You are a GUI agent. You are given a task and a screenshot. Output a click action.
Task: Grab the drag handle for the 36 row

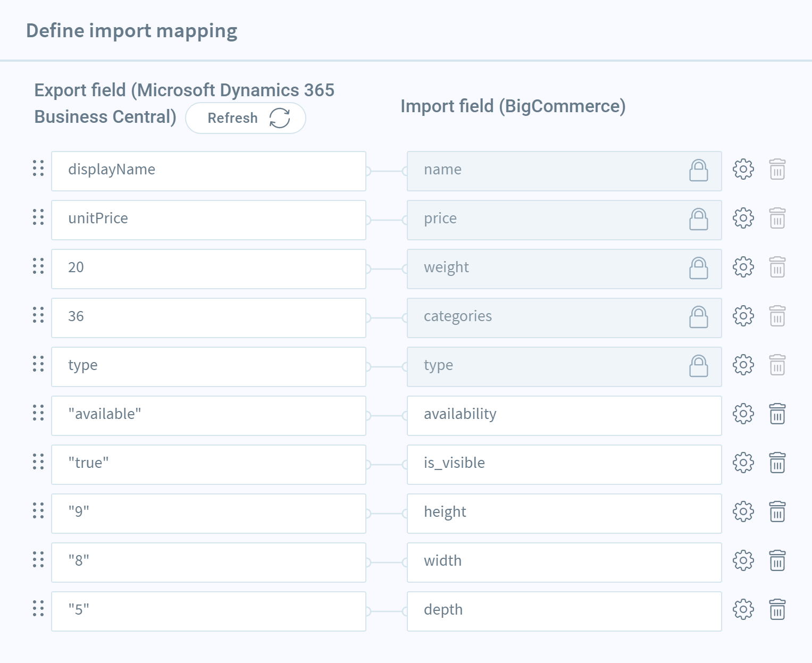(38, 315)
